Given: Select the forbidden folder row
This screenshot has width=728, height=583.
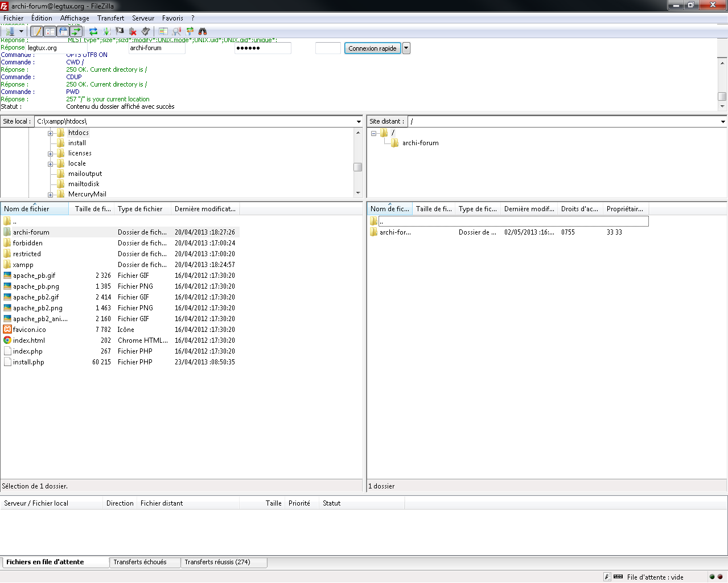Looking at the screenshot, I should click(120, 243).
